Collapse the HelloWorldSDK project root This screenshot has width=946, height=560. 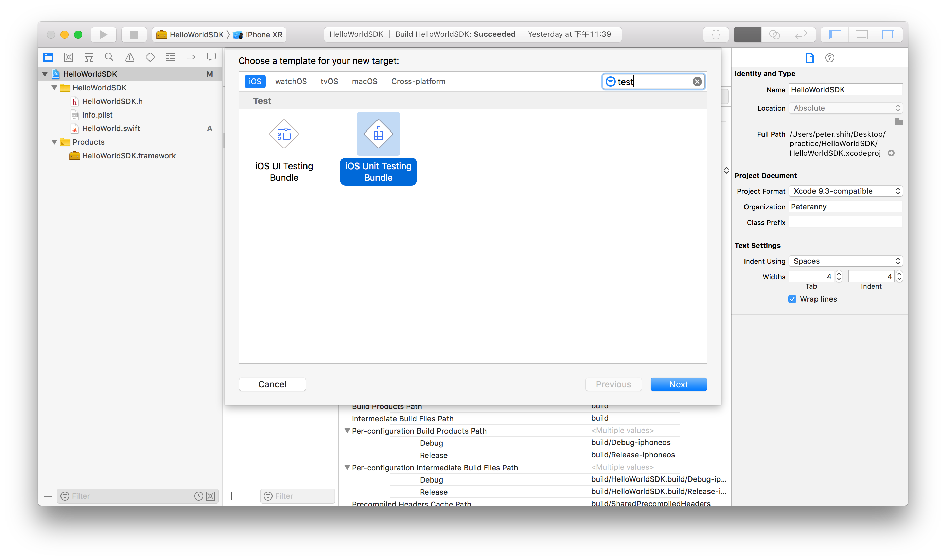[45, 74]
